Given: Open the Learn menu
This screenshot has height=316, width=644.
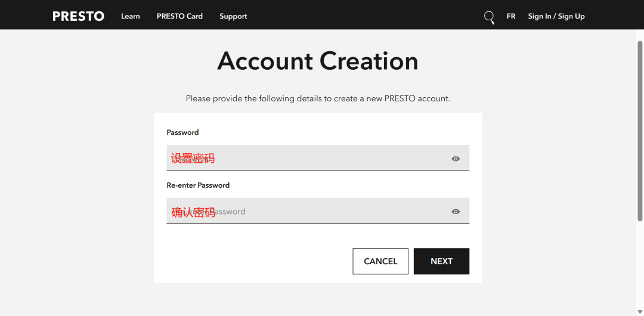Looking at the screenshot, I should click(x=130, y=17).
